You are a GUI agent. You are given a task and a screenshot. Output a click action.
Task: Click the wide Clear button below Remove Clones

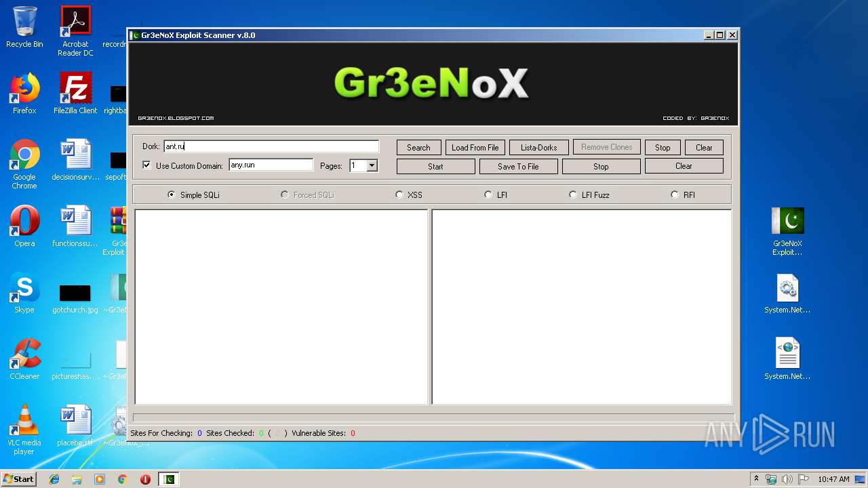684,166
